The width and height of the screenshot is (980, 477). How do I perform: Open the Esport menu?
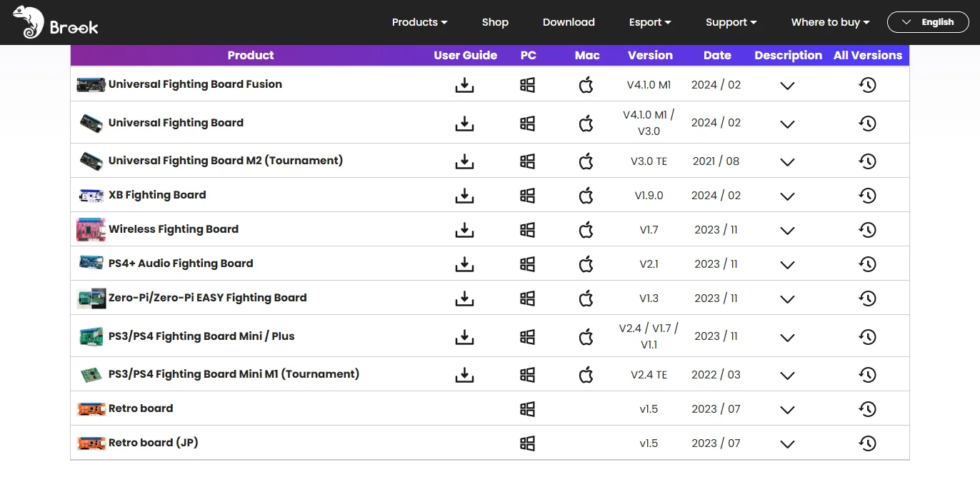650,22
